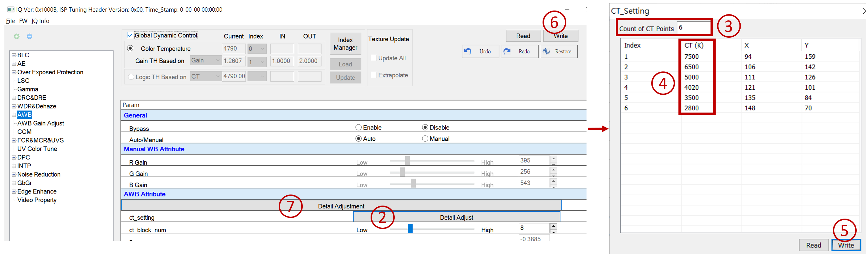Click the green plus expand-all icon
This screenshot has height=258, width=868.
(16, 36)
